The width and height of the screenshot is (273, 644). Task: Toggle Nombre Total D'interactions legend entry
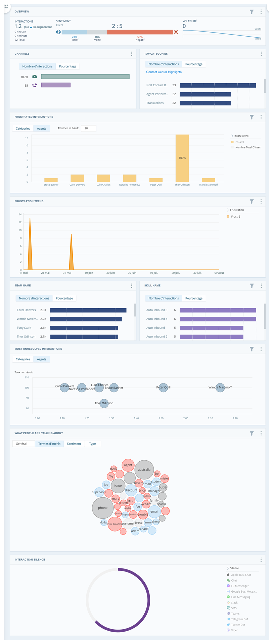(x=246, y=147)
